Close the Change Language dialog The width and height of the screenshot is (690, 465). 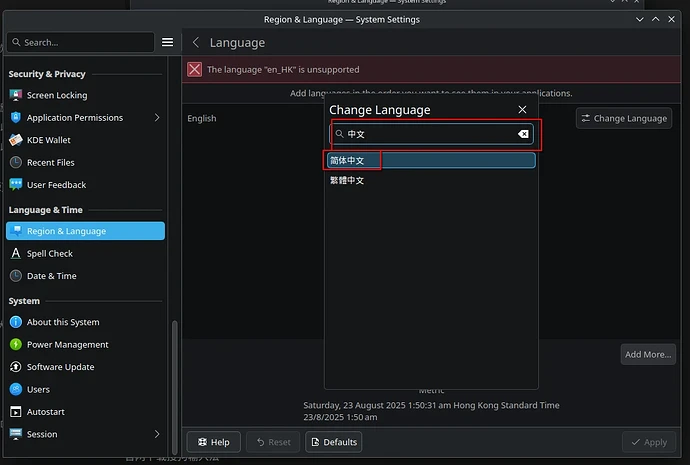click(522, 110)
